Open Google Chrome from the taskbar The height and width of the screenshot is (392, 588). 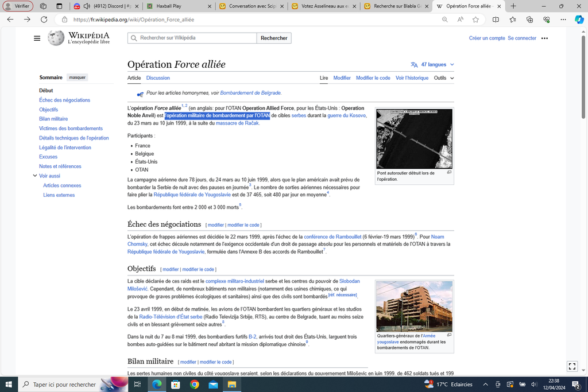pos(194,385)
